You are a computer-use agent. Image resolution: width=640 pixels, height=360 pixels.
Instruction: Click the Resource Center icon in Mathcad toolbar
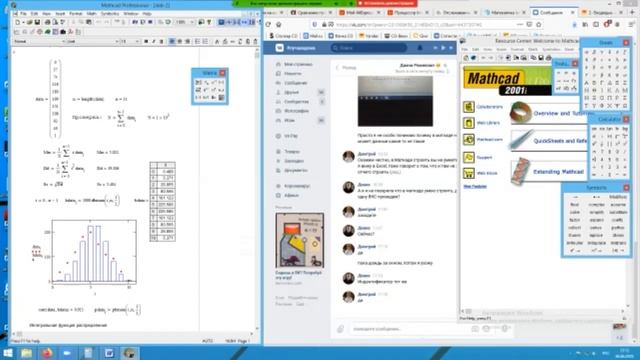pyautogui.click(x=201, y=22)
